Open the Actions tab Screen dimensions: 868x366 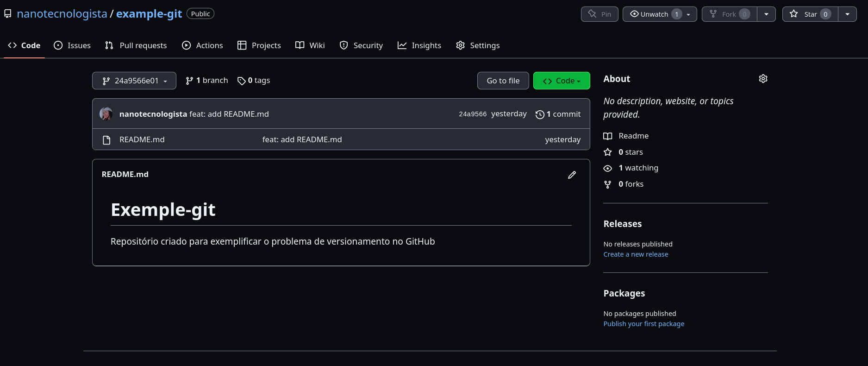[202, 45]
